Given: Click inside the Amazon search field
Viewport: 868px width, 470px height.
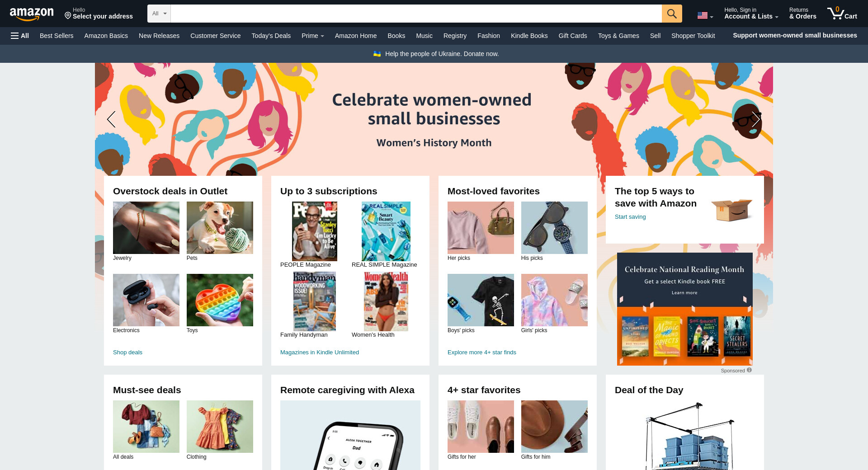Looking at the screenshot, I should pyautogui.click(x=416, y=14).
